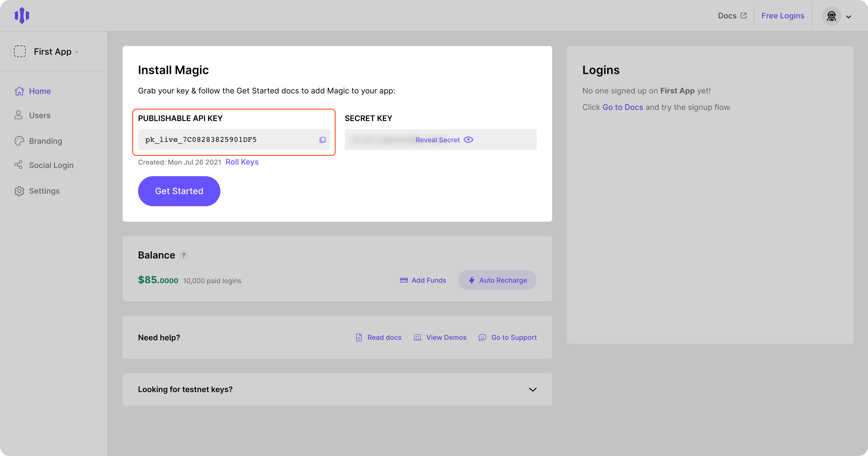
Task: Click the Social Login sidebar icon
Action: click(18, 165)
